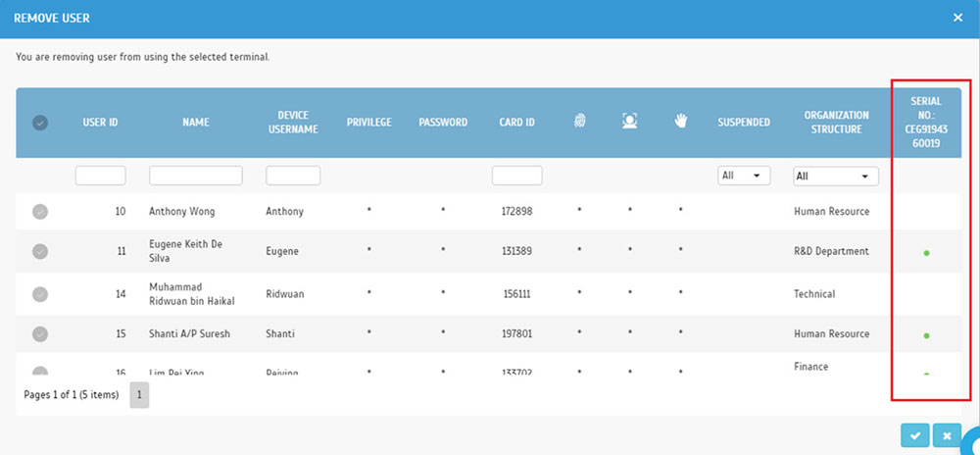Select the checkbox for Eugene Keith De Silva

(40, 251)
